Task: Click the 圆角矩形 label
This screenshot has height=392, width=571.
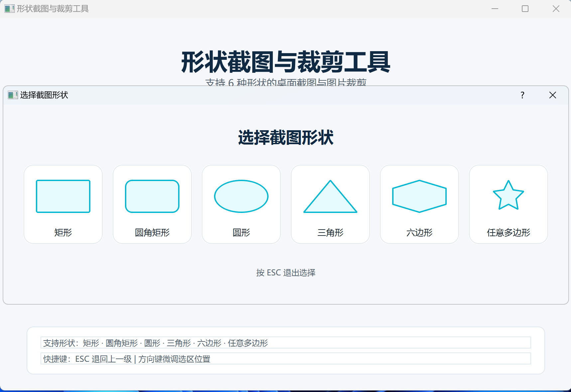Action: coord(152,233)
